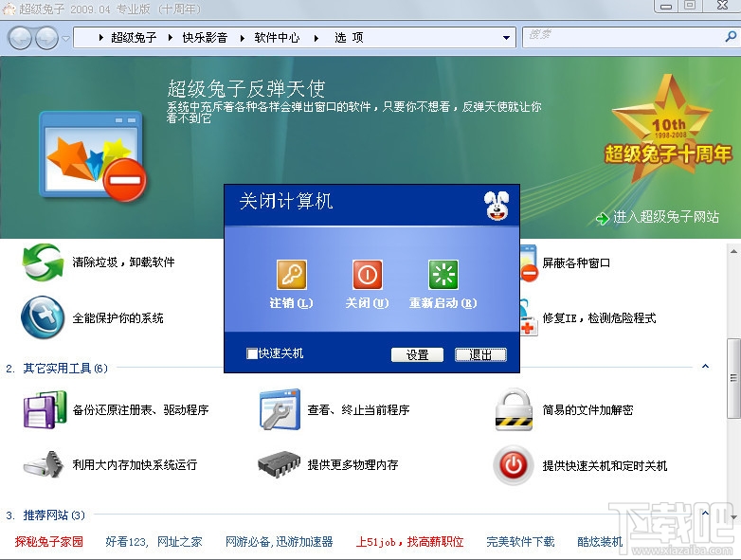Open the 超级兔子 breadcrumb menu

tap(134, 38)
